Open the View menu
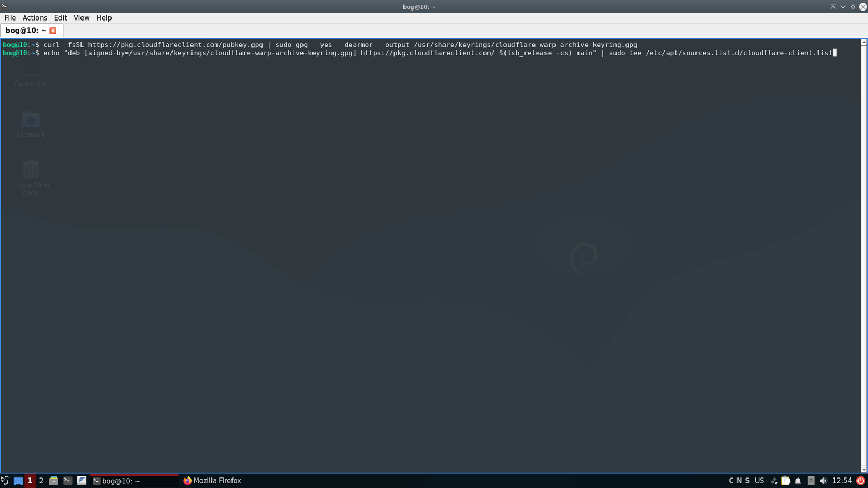 (x=82, y=17)
